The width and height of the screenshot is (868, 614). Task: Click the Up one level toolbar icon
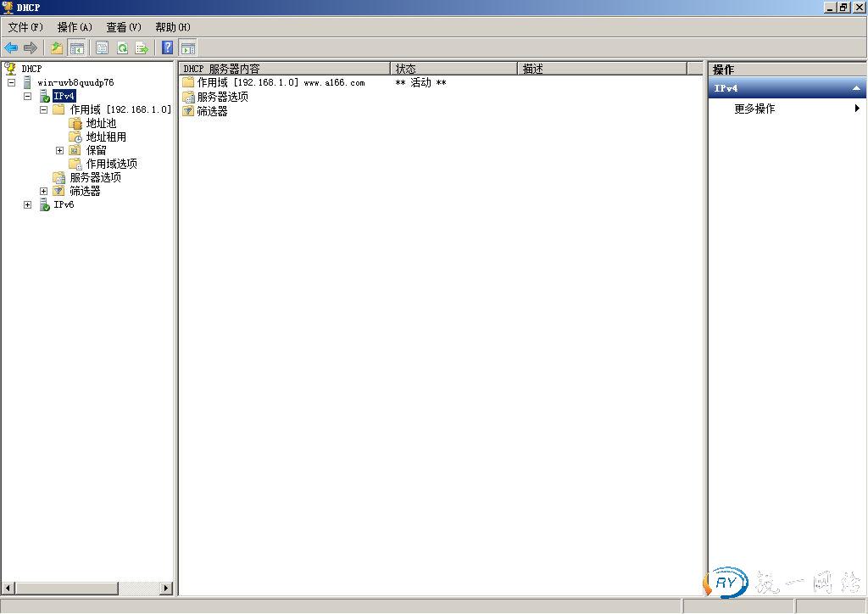pyautogui.click(x=57, y=48)
